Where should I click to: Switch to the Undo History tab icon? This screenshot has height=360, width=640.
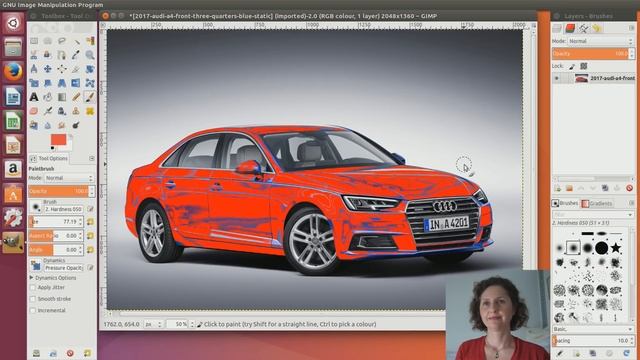coord(597,28)
